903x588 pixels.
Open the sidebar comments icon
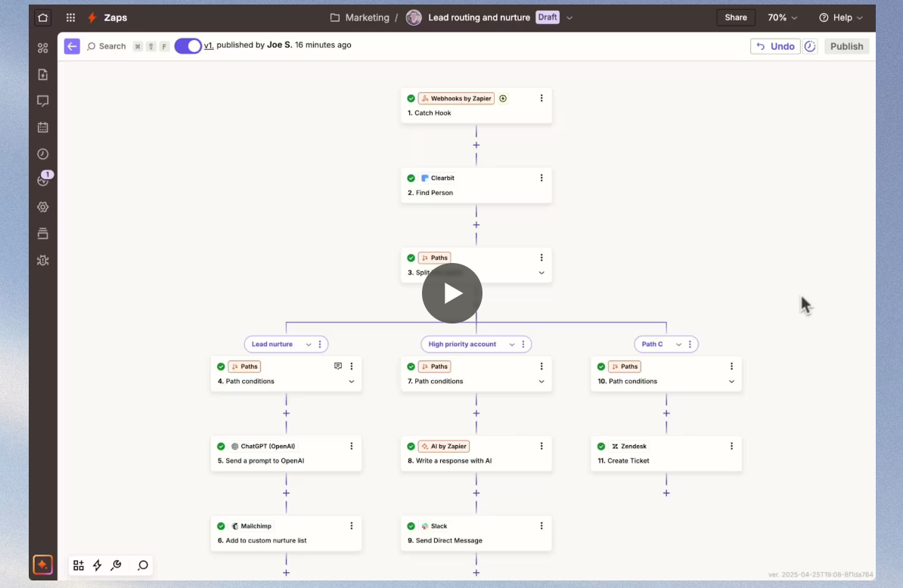tap(42, 101)
